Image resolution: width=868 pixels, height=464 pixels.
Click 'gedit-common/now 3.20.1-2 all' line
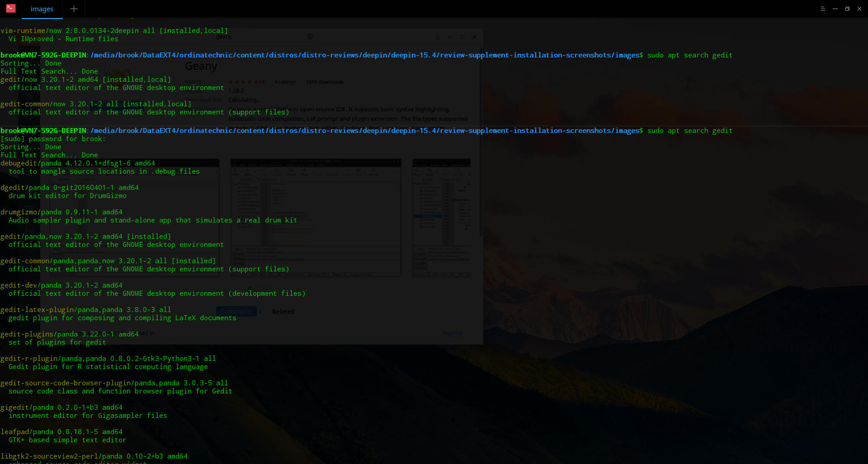pyautogui.click(x=96, y=104)
